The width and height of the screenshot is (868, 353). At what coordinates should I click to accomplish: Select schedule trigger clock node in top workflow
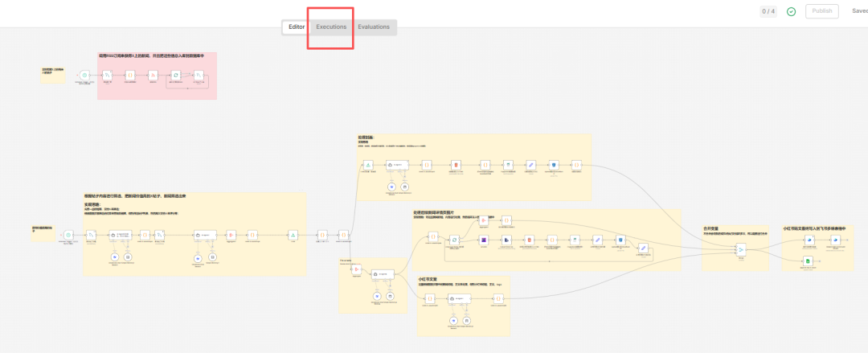click(x=84, y=76)
